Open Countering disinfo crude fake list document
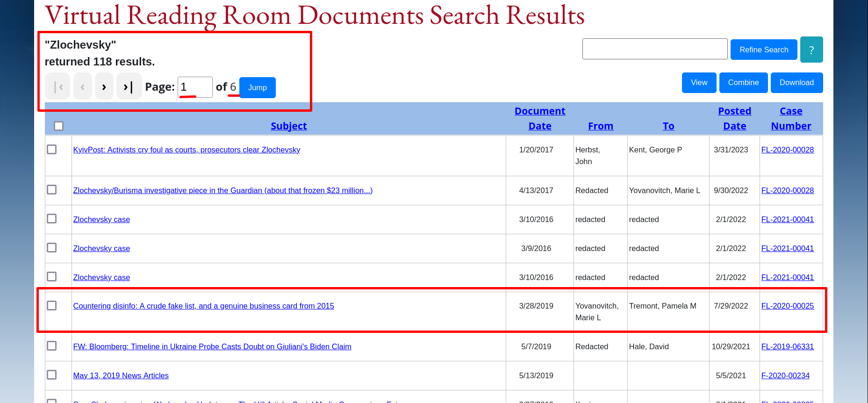This screenshot has width=868, height=403. point(204,306)
